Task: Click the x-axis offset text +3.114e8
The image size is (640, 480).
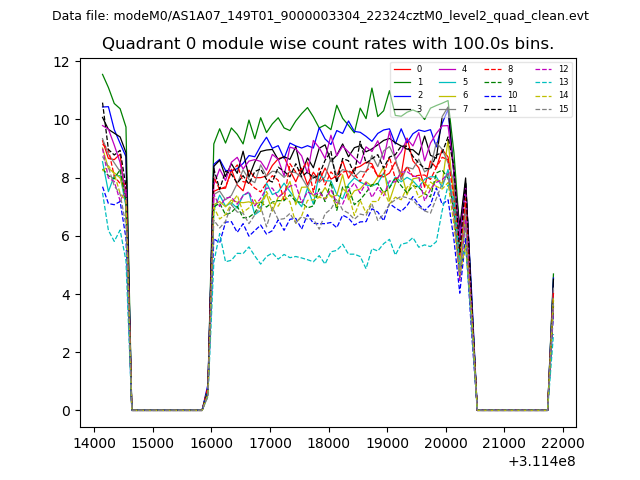Action: 542,461
